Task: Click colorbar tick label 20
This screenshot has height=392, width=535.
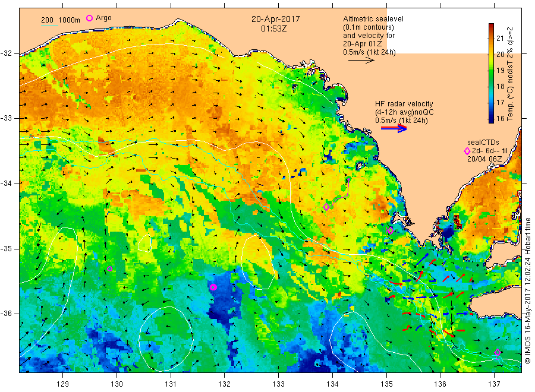Action: [500, 54]
